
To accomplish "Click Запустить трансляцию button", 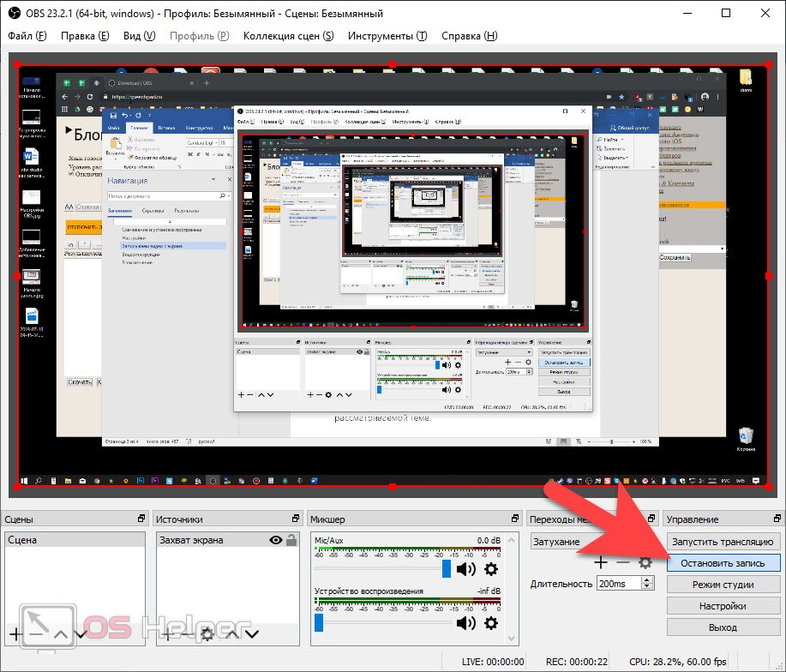I will pyautogui.click(x=723, y=542).
